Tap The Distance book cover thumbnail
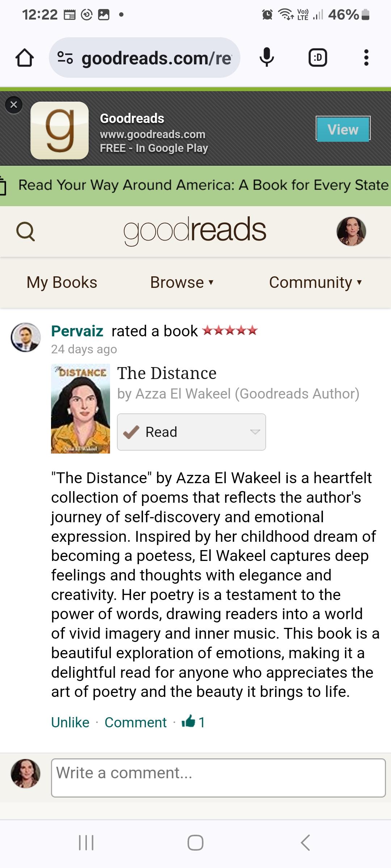This screenshot has width=391, height=868. pyautogui.click(x=80, y=408)
